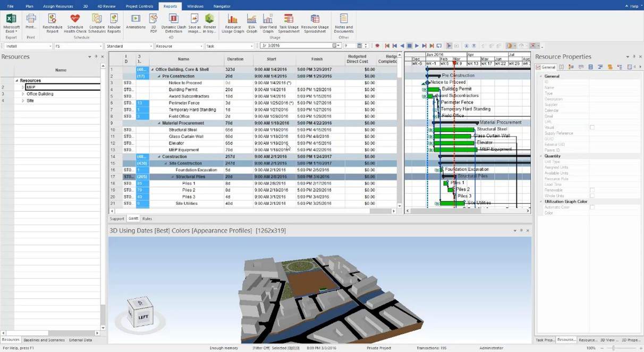Switch to the Windows ribbon tab

(195, 6)
